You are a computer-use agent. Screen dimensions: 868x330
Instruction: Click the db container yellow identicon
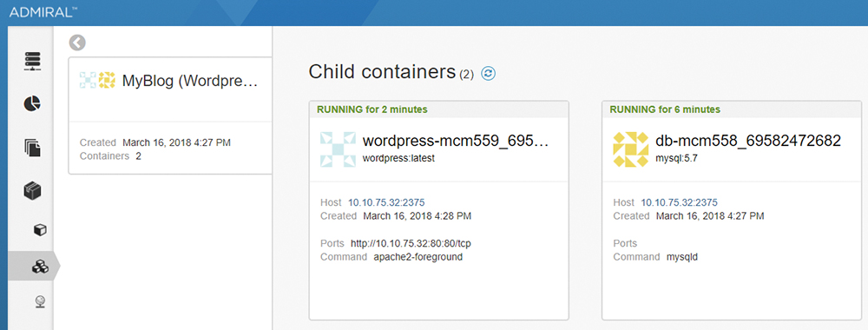pyautogui.click(x=630, y=149)
